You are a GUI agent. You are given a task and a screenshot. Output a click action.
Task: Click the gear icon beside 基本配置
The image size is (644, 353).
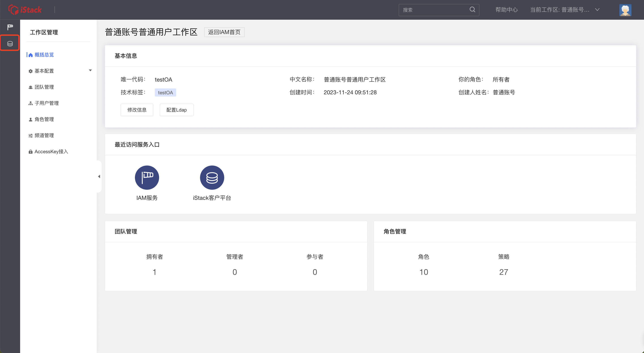pyautogui.click(x=30, y=71)
